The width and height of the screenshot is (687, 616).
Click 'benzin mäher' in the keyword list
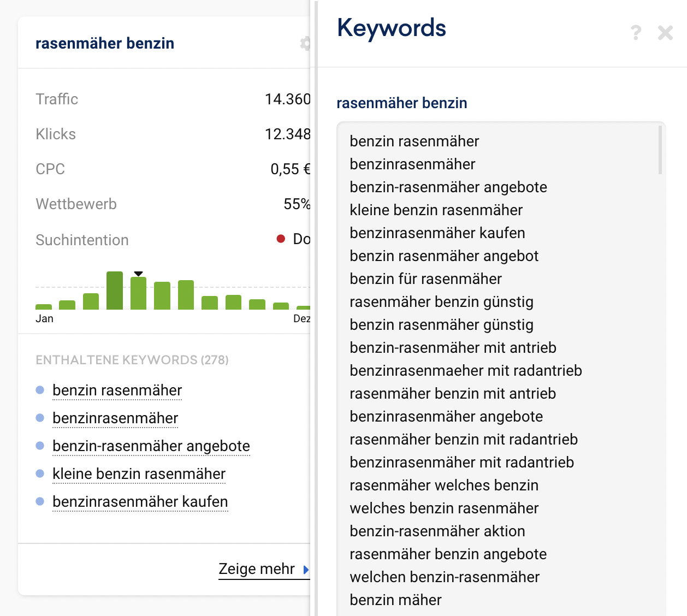point(395,600)
